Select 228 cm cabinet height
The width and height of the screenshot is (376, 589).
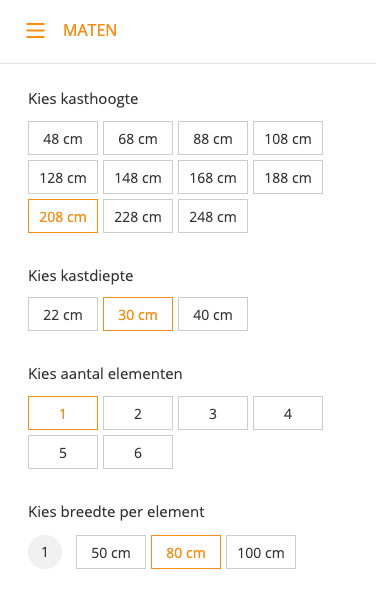tap(138, 216)
